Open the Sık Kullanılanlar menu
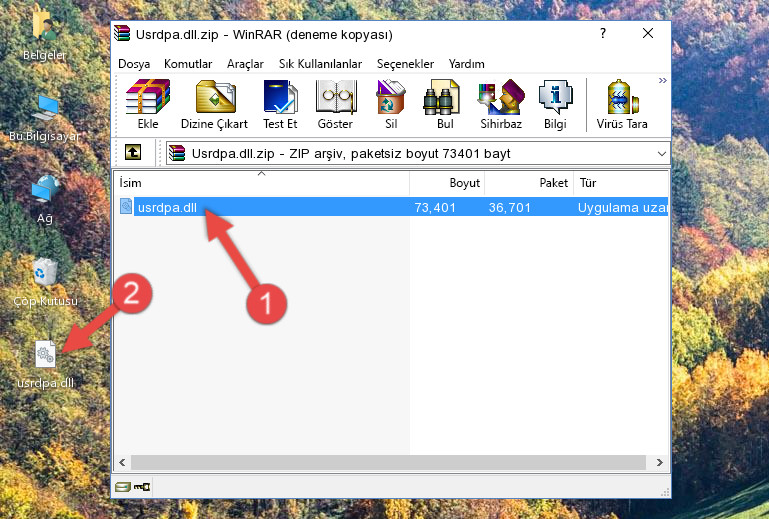Viewport: 769px width, 519px height. click(320, 64)
